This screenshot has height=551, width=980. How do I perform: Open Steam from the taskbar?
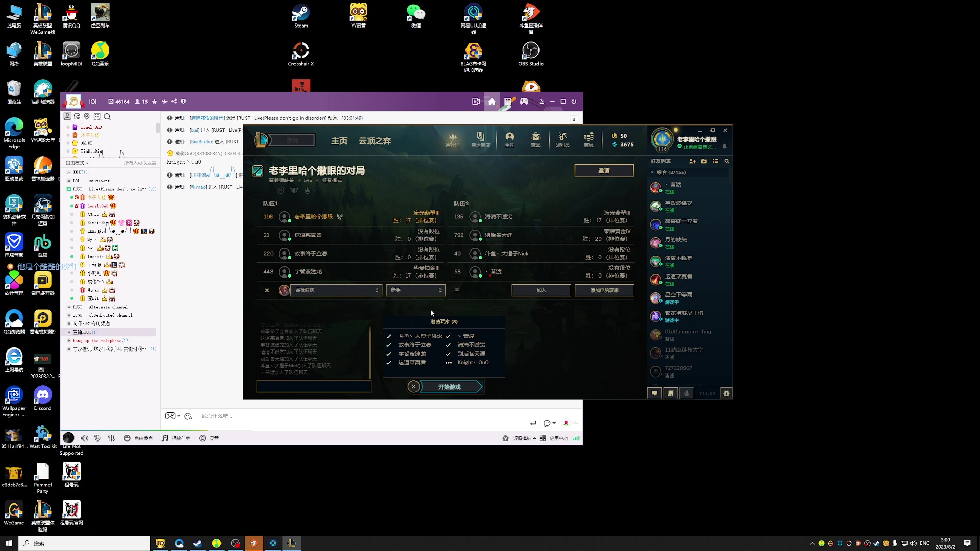198,543
